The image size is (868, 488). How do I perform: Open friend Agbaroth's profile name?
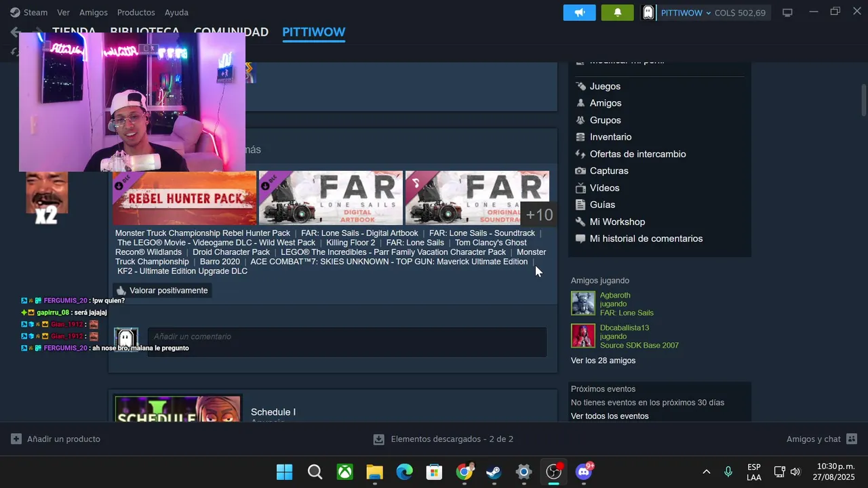pos(615,296)
